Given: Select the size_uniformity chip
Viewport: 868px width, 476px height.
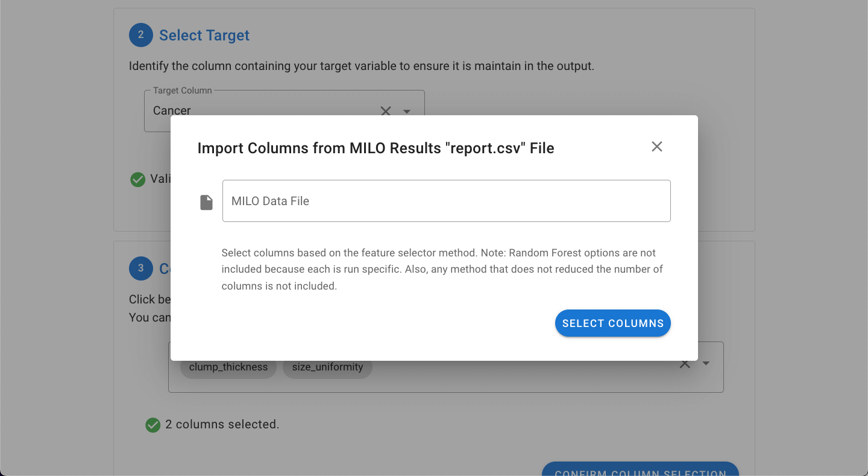Looking at the screenshot, I should [327, 367].
